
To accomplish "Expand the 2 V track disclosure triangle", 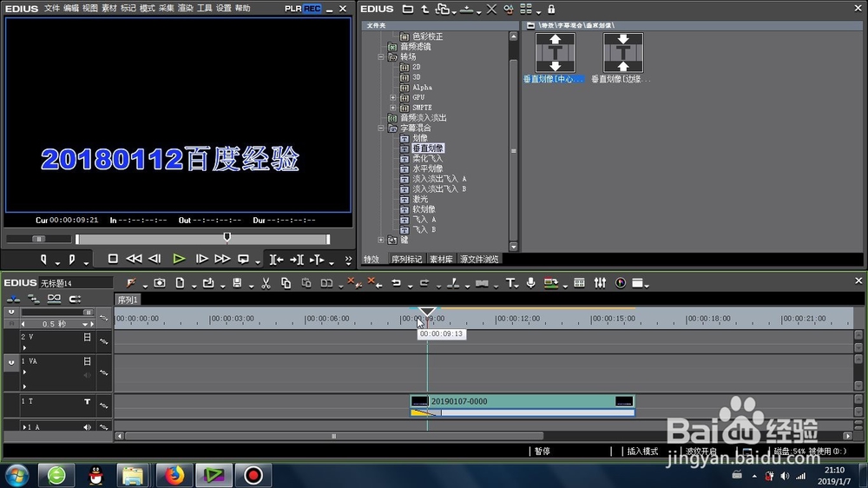I will [x=24, y=348].
